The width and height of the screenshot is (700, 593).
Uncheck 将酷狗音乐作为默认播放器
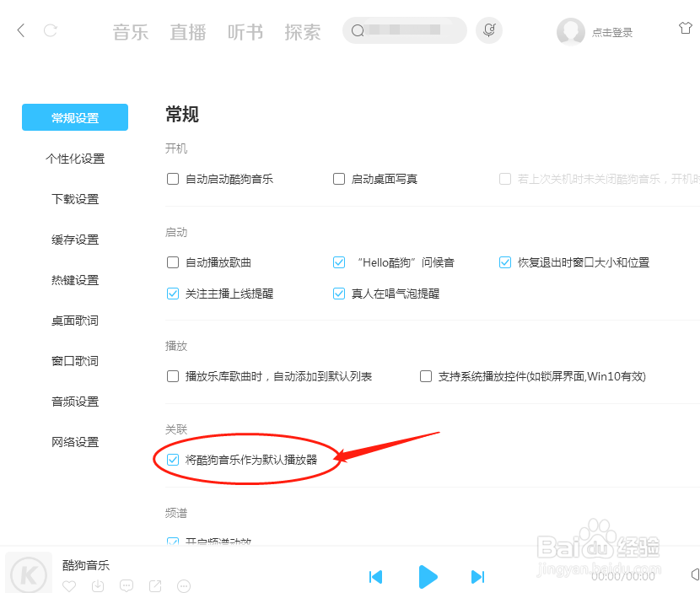click(x=173, y=460)
